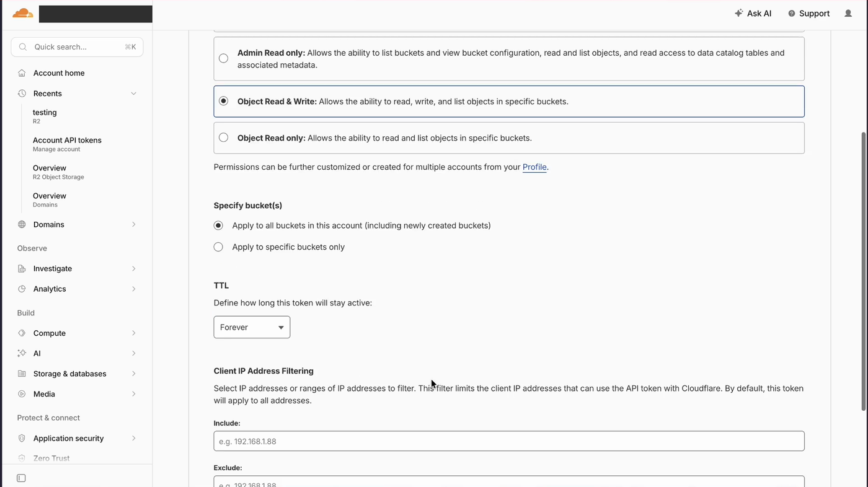Click the Storage & databases icon
Screen dimensions: 868x487
pyautogui.click(x=22, y=374)
